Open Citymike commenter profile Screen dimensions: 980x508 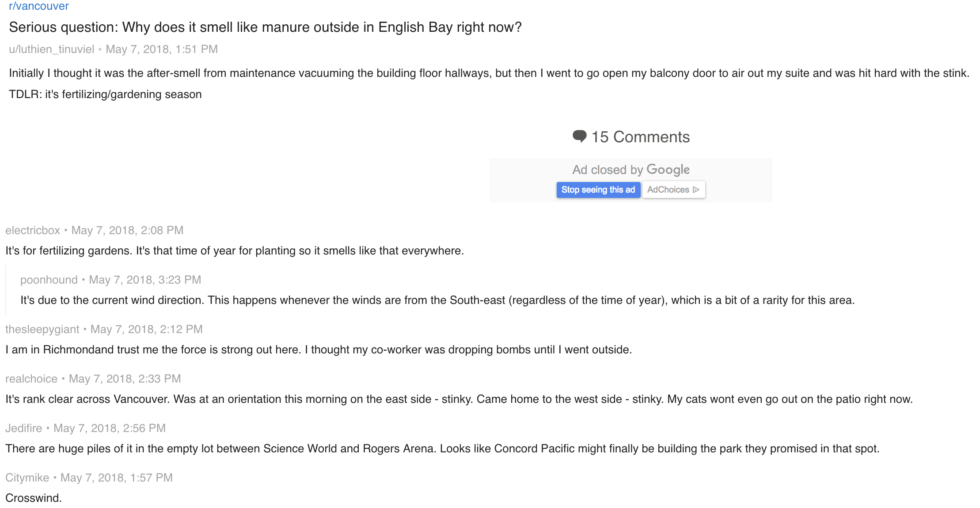click(27, 478)
